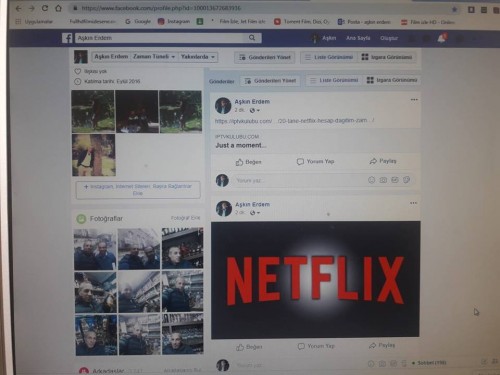Open the Fotoğraflar section icon
Screen dimensions: 500x375
click(x=81, y=219)
